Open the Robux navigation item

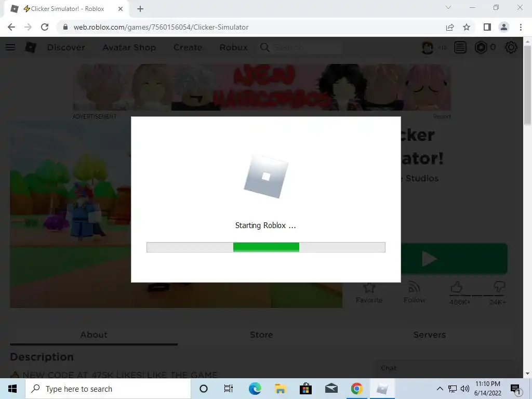[233, 47]
